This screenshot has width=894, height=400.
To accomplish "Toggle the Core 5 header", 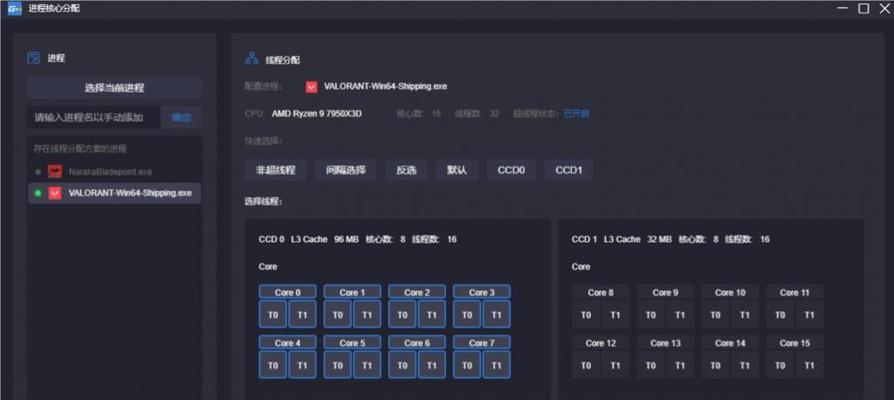I will click(x=352, y=343).
